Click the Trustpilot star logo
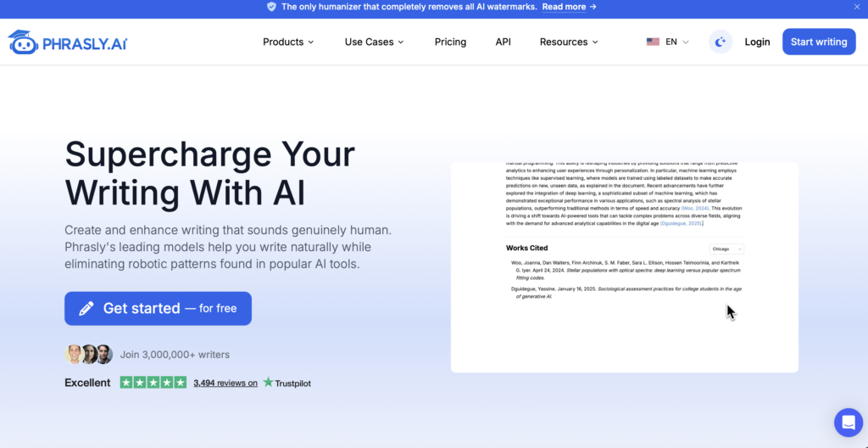The width and height of the screenshot is (868, 448). click(x=269, y=382)
